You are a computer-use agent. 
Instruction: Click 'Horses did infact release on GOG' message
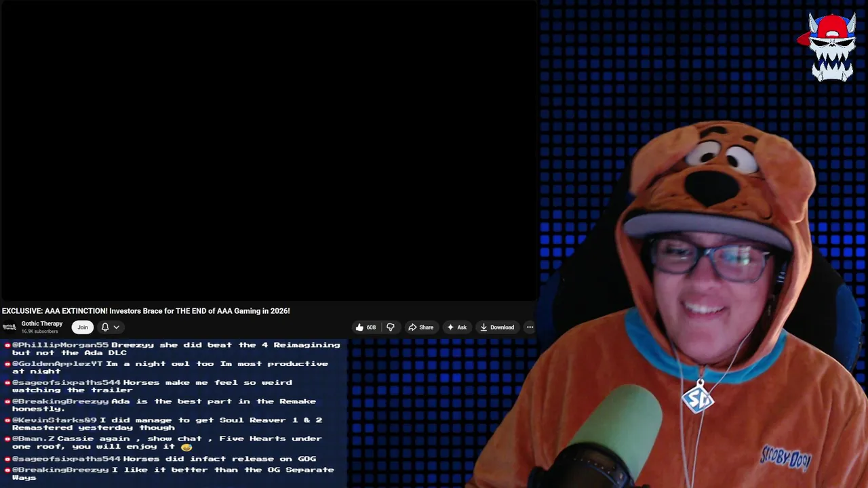[x=220, y=459]
